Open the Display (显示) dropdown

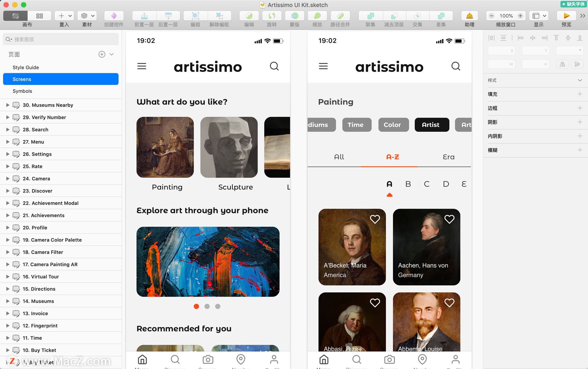539,16
